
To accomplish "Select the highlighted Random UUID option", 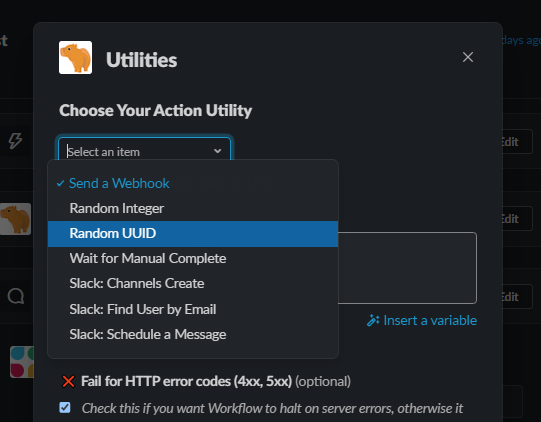I will coord(193,234).
